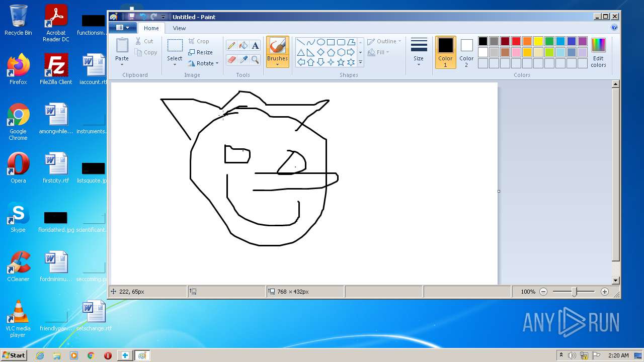The image size is (644, 362).
Task: Choose the Four-point star shape
Action: pyautogui.click(x=331, y=62)
